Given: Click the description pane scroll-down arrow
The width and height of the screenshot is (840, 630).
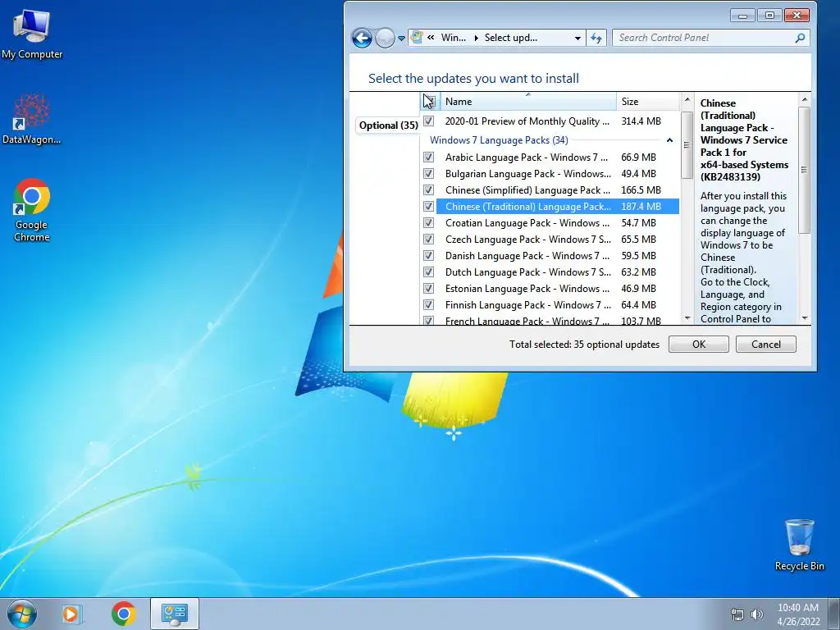Looking at the screenshot, I should (x=804, y=319).
